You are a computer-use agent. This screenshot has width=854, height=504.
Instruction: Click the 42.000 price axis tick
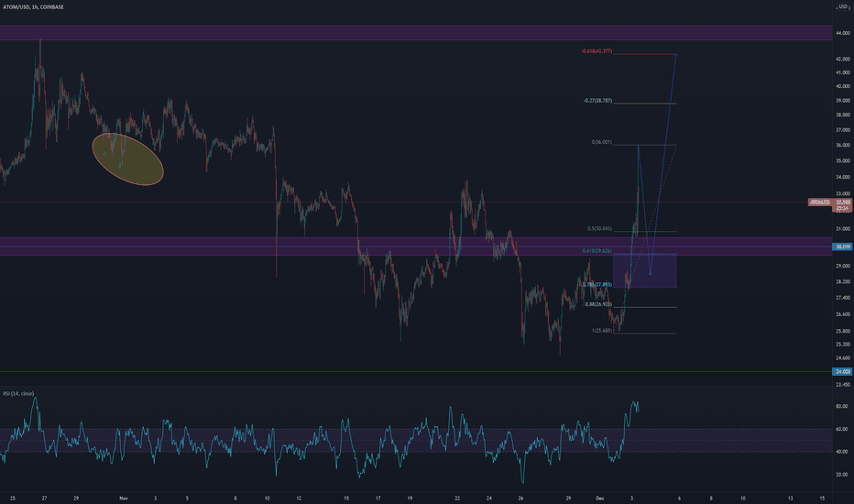[843, 59]
